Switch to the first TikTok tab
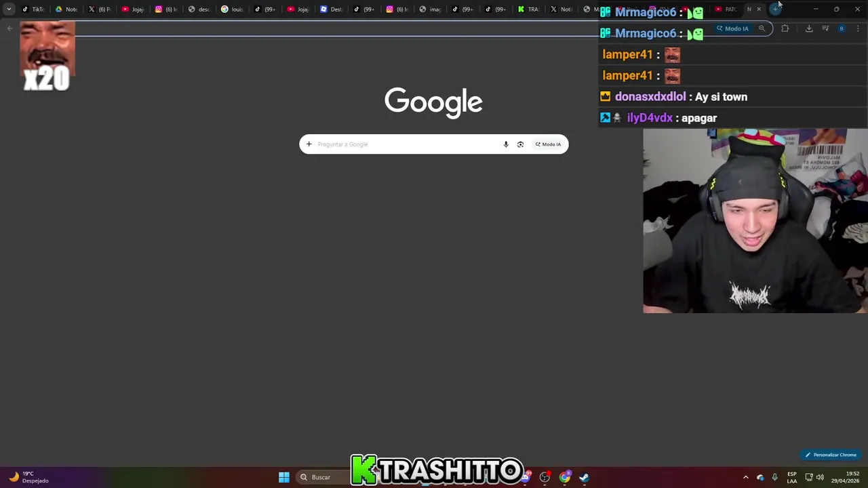This screenshot has width=868, height=488. tap(33, 9)
